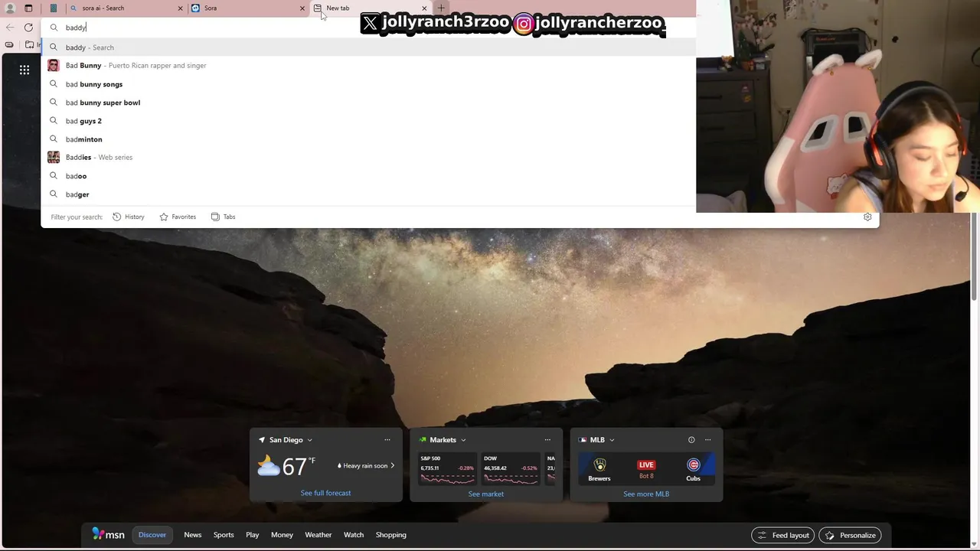Open the News feed tab
Image resolution: width=980 pixels, height=551 pixels.
click(x=193, y=535)
